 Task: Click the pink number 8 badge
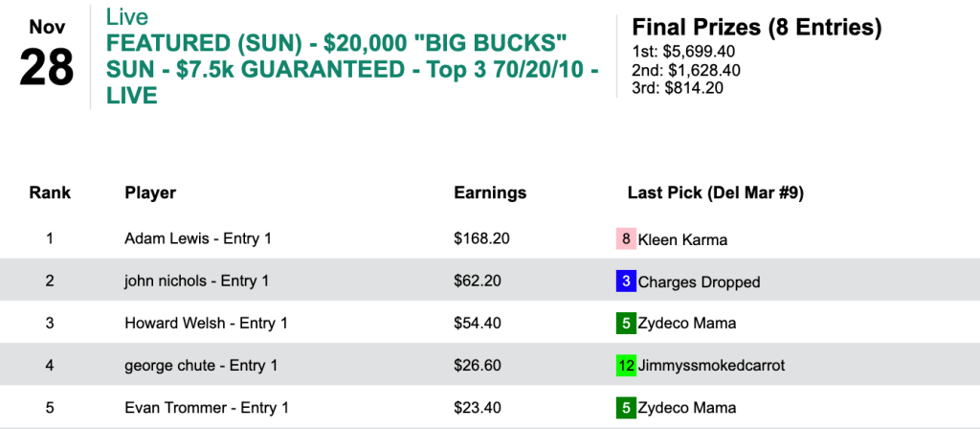coord(626,239)
